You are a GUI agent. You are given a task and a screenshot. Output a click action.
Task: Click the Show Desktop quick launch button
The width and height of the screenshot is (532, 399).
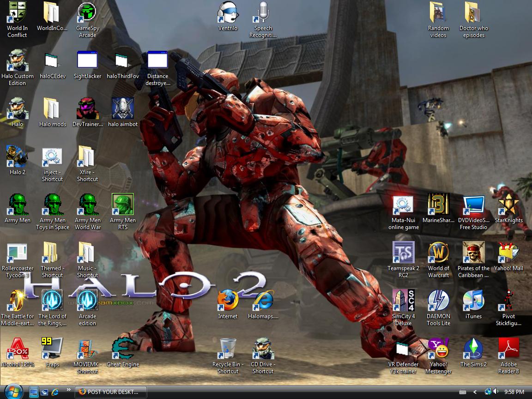pos(34,392)
